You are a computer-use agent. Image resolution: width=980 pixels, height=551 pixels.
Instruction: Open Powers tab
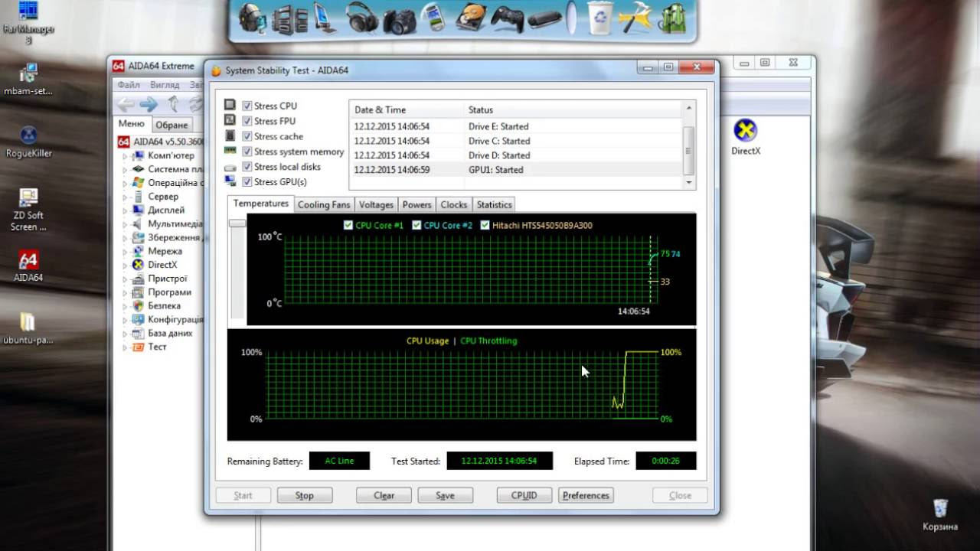pyautogui.click(x=416, y=204)
